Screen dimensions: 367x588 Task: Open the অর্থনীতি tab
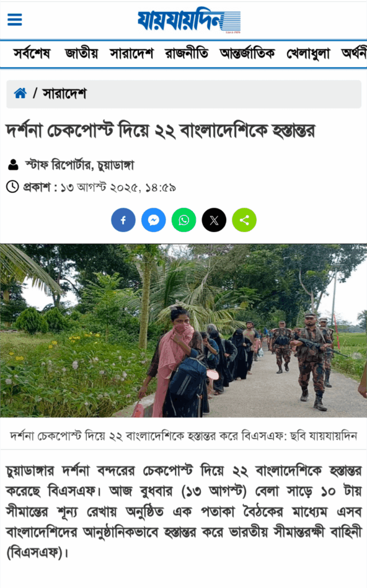[x=354, y=53]
